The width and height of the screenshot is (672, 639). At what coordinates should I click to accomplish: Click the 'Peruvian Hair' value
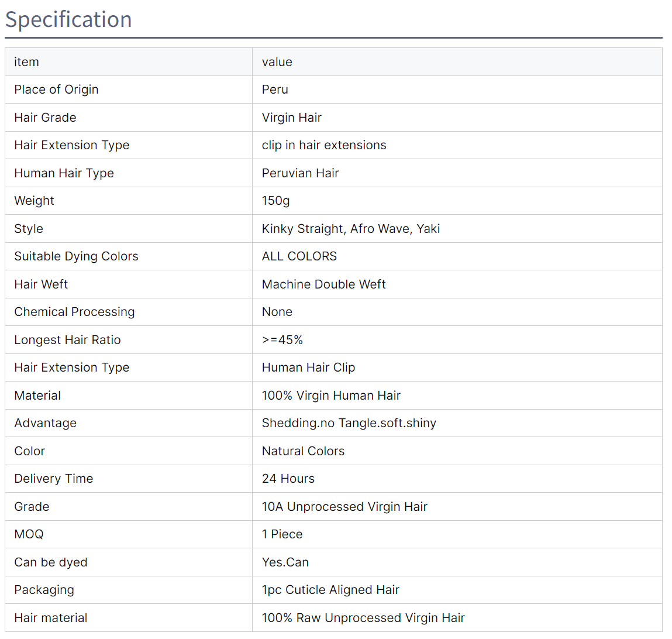point(300,173)
